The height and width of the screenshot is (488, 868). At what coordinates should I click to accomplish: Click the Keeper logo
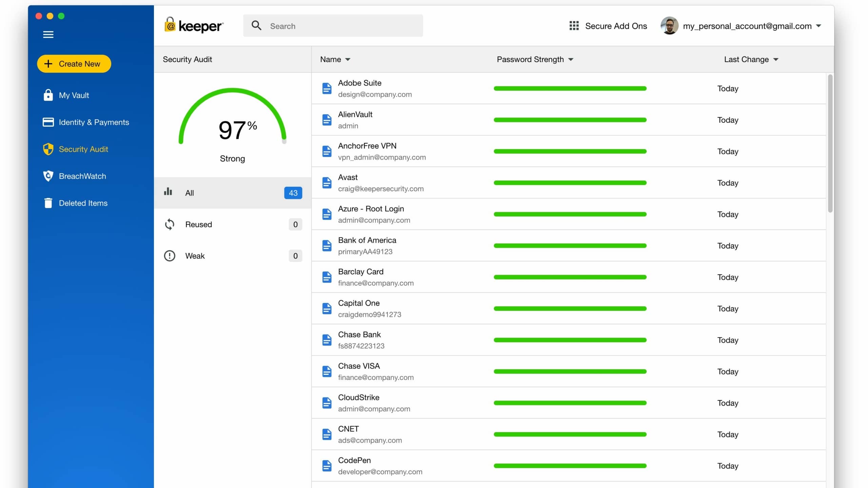[x=194, y=25]
